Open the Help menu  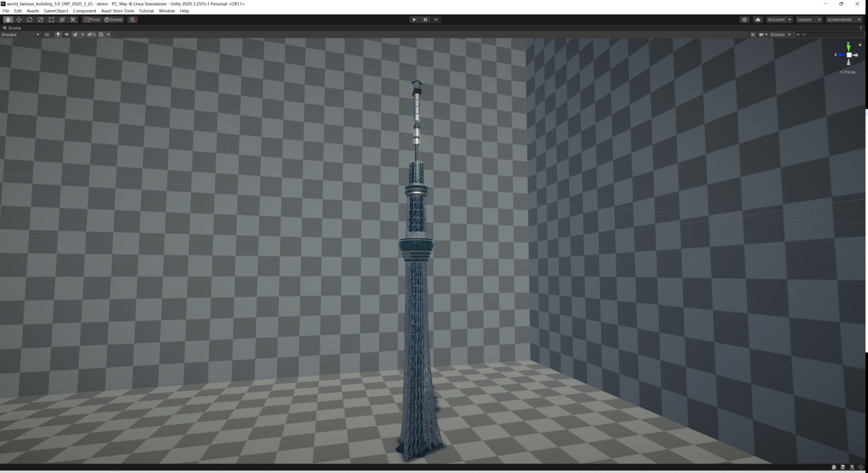(184, 11)
